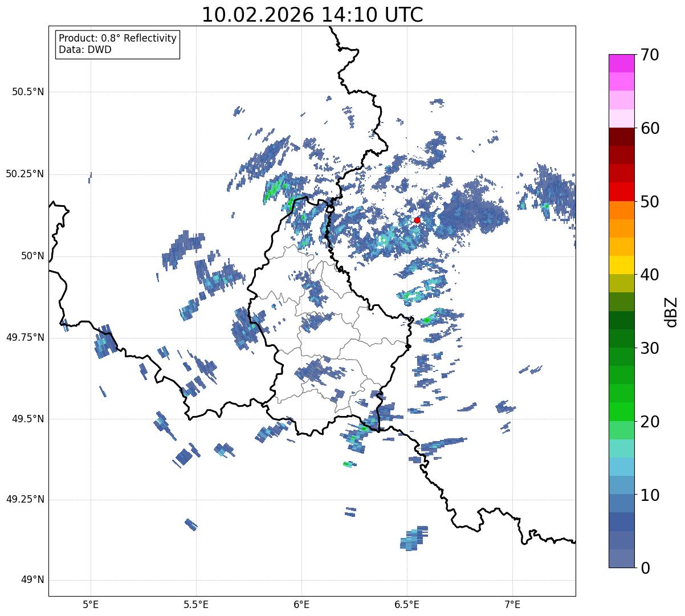
Task: Click the 50°N latitude tick label
Action: pos(32,256)
